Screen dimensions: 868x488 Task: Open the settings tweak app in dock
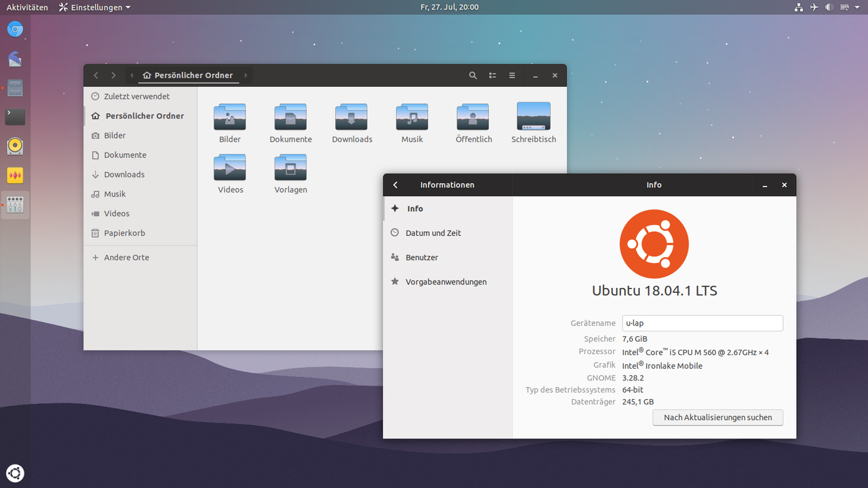click(15, 205)
